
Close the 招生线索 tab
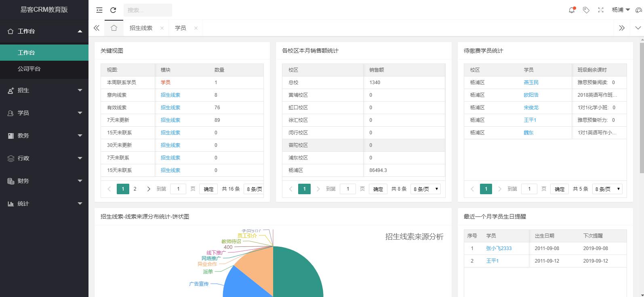click(x=162, y=28)
